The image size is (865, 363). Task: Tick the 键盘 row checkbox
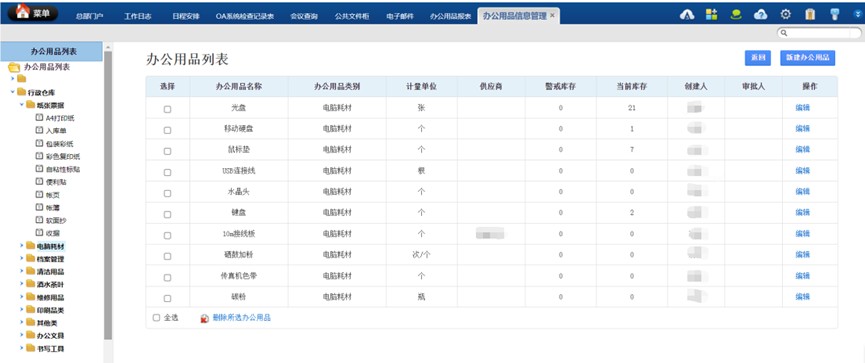coord(167,214)
